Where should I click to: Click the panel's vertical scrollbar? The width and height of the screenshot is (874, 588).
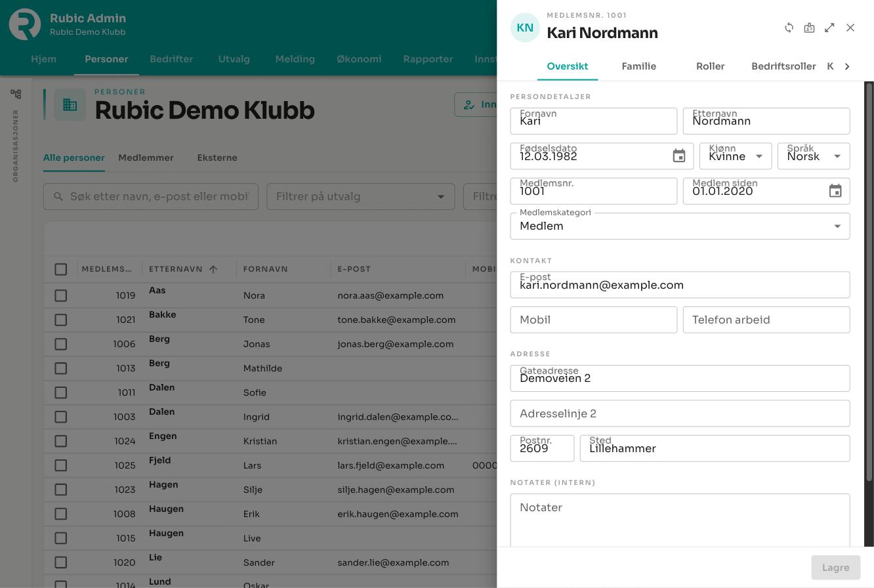pyautogui.click(x=869, y=282)
